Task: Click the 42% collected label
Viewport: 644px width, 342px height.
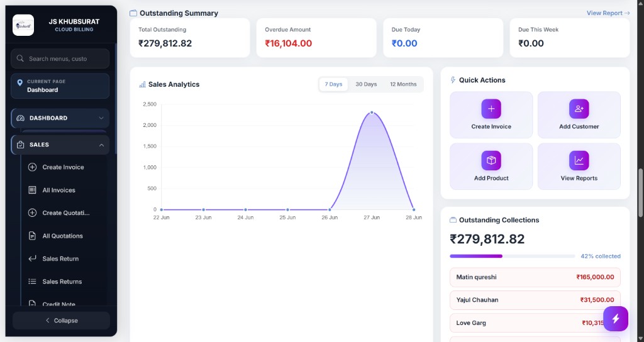Action: tap(601, 256)
